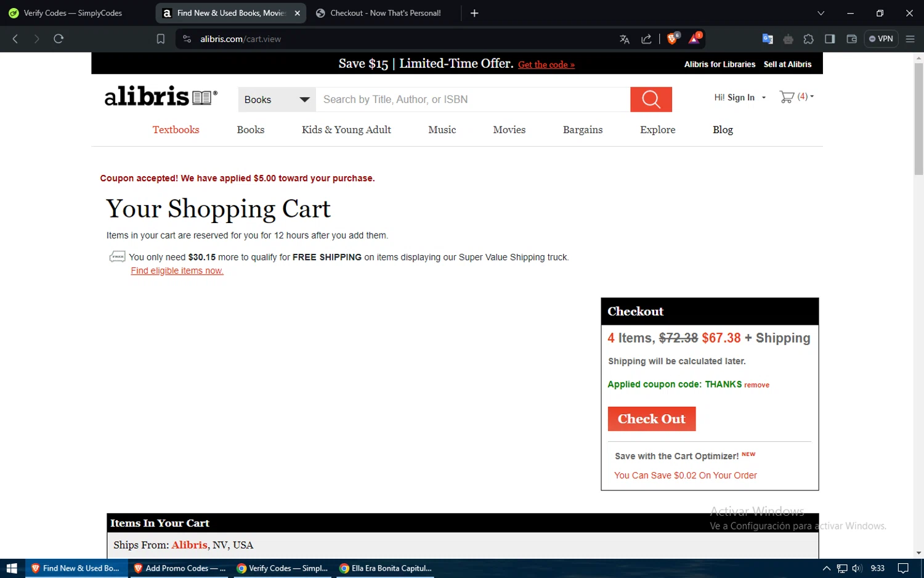Expand the Hi! Sign In dropdown
924x578 pixels.
pos(740,97)
